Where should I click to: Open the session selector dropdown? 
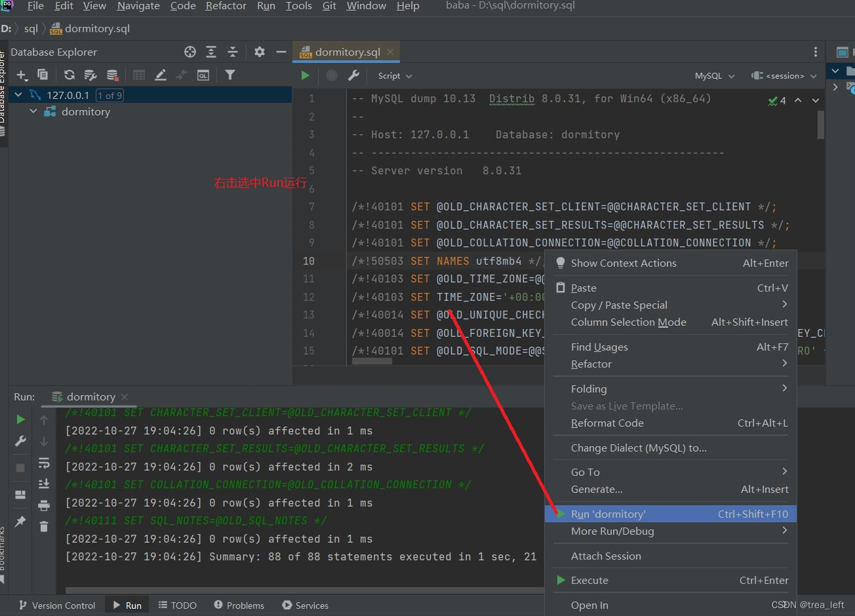click(784, 76)
